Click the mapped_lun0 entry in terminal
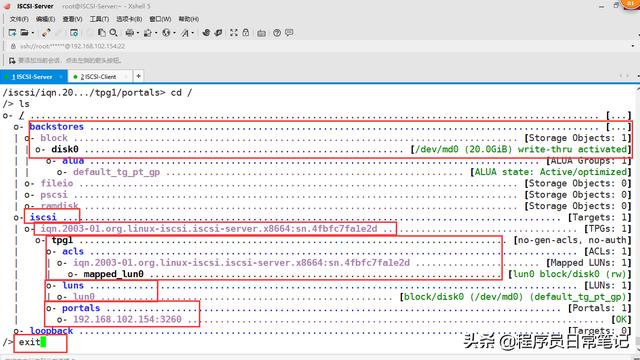The height and width of the screenshot is (360, 640). 113,274
